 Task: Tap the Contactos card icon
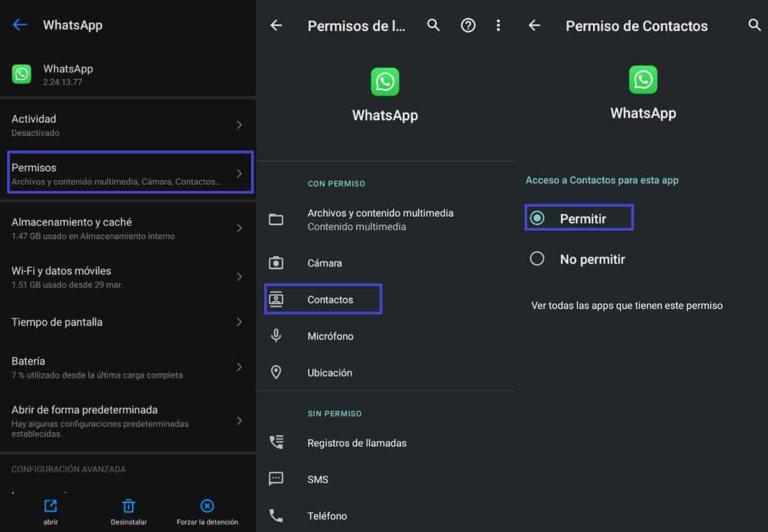click(x=276, y=299)
